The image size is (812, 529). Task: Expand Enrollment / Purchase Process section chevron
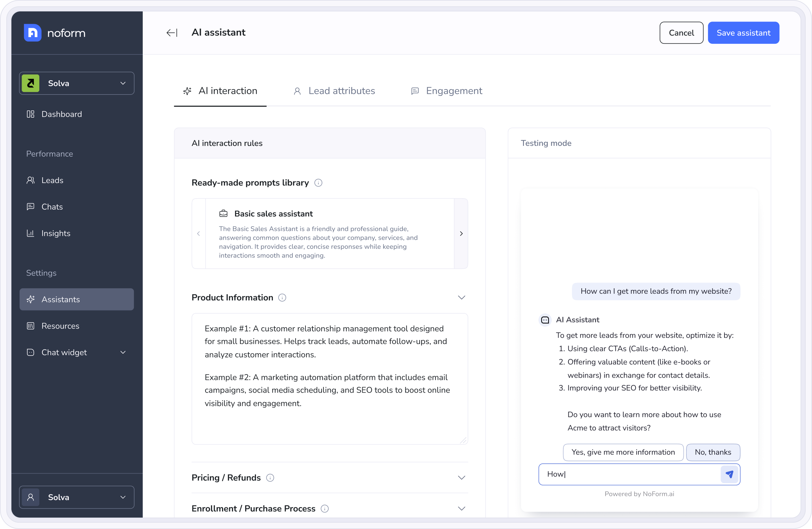(462, 509)
